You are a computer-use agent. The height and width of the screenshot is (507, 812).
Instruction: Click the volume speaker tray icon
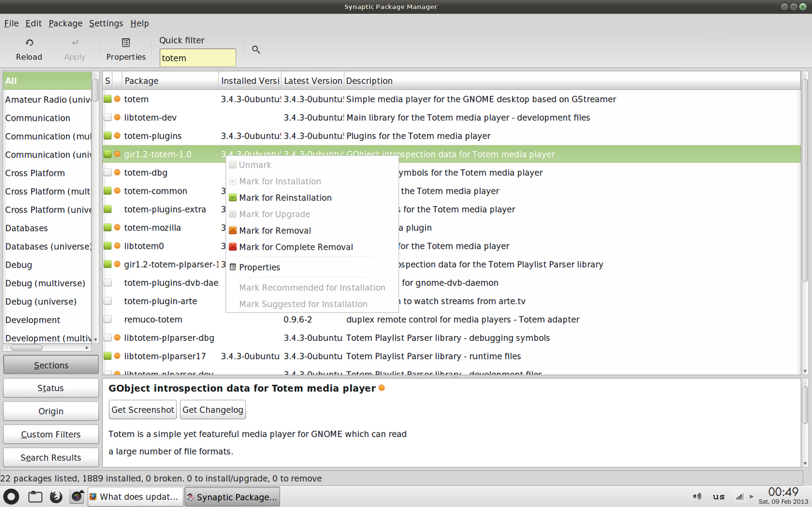[x=697, y=496]
